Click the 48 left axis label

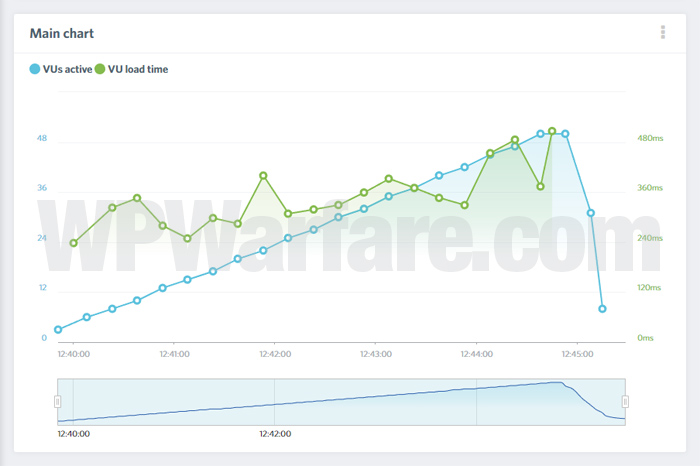pyautogui.click(x=42, y=138)
